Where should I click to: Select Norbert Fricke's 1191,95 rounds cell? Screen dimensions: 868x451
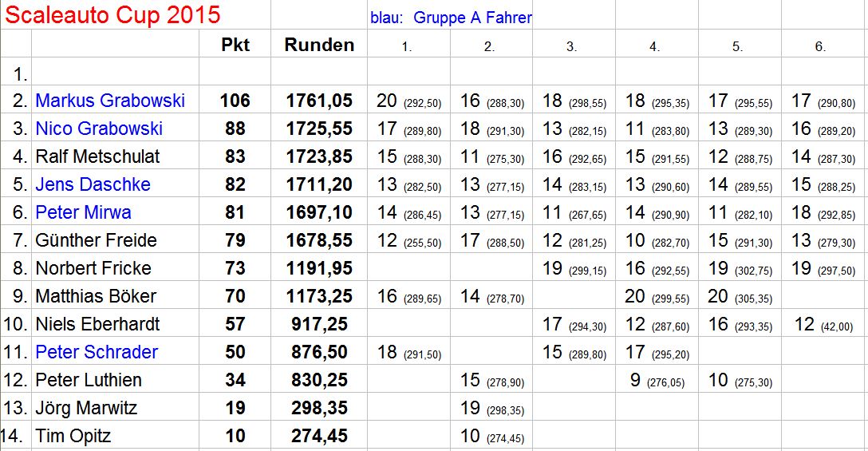[319, 268]
